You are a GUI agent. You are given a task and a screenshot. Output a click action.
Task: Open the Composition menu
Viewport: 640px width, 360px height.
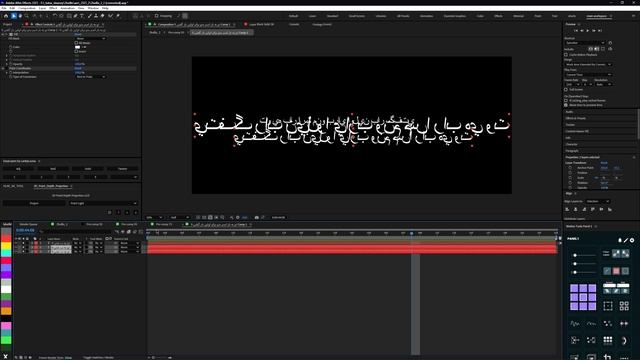coord(27,8)
